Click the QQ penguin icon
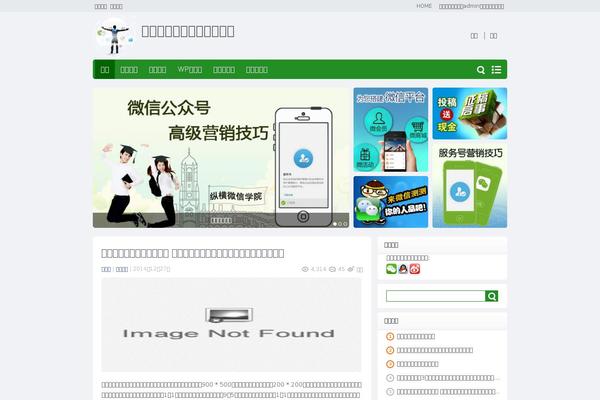600x400 pixels. coord(403,269)
